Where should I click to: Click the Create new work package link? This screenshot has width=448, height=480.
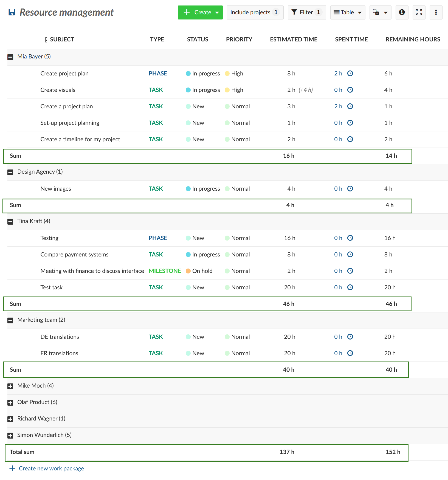point(51,468)
